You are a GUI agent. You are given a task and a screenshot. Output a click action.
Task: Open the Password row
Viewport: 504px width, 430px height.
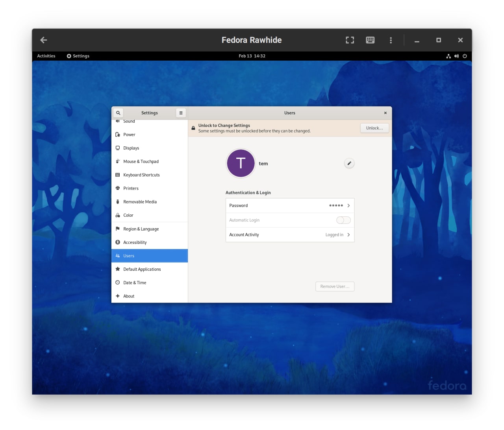click(290, 205)
